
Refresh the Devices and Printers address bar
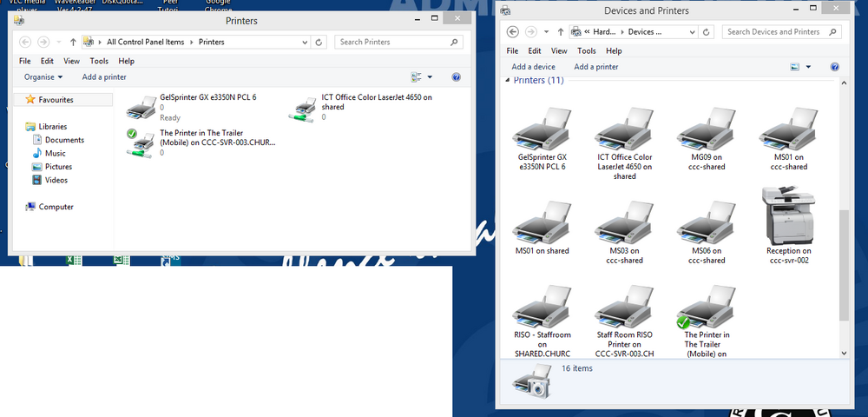706,32
